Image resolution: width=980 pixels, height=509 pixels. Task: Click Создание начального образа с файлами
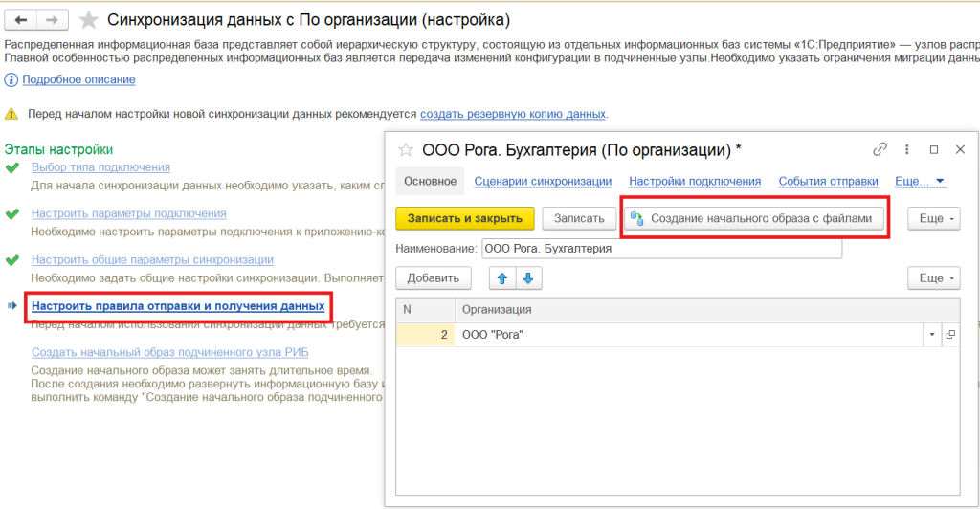752,218
